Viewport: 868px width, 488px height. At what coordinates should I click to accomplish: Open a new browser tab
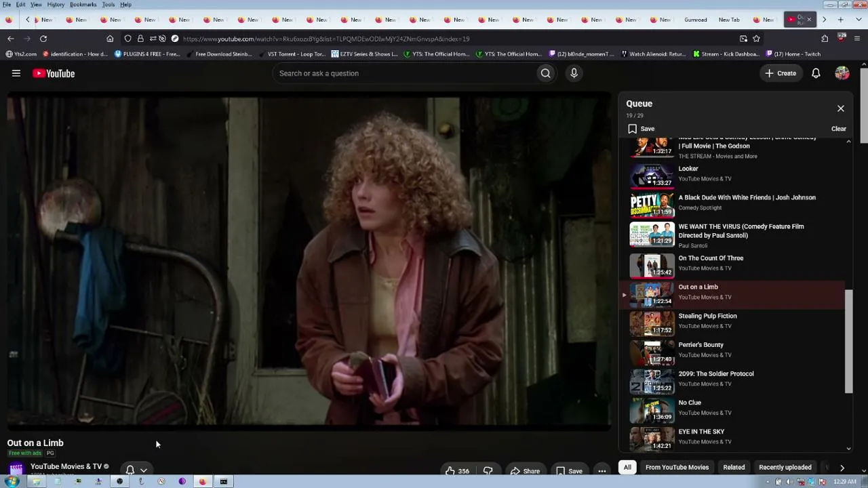(841, 20)
